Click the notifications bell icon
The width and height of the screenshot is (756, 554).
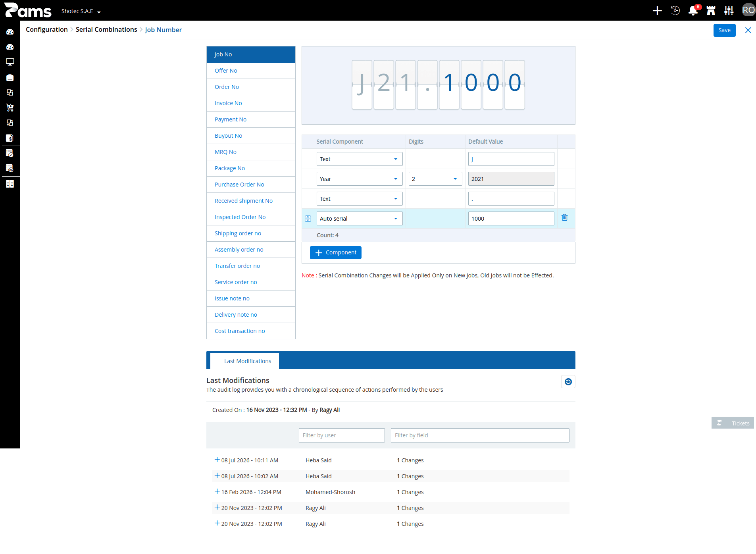pyautogui.click(x=693, y=10)
